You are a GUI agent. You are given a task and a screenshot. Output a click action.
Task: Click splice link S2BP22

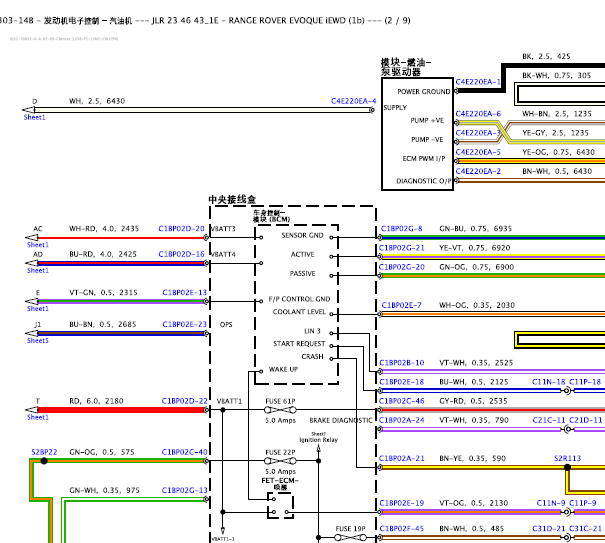click(44, 452)
